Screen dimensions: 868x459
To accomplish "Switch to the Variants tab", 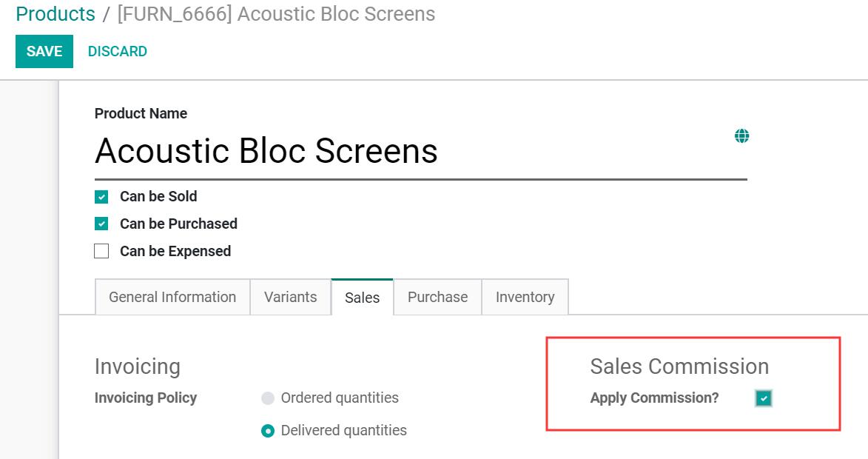I will pos(291,298).
